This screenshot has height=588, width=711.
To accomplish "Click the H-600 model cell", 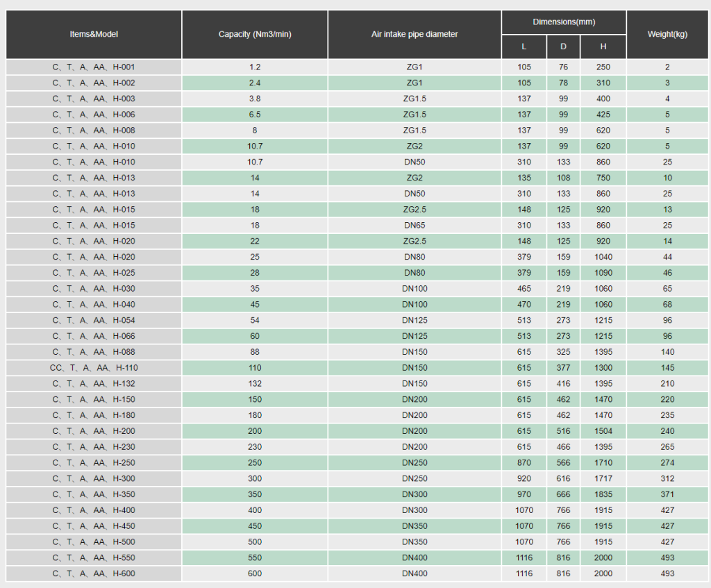I will tap(94, 573).
